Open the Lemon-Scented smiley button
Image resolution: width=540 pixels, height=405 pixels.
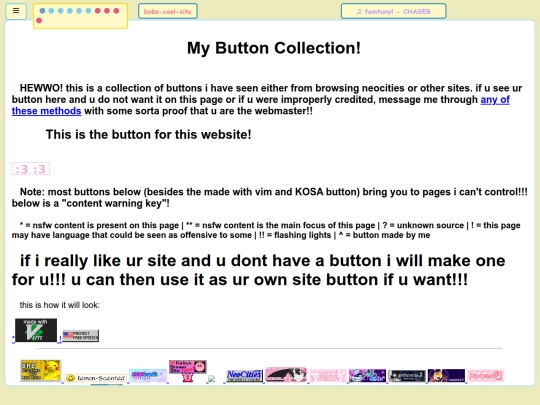96,378
